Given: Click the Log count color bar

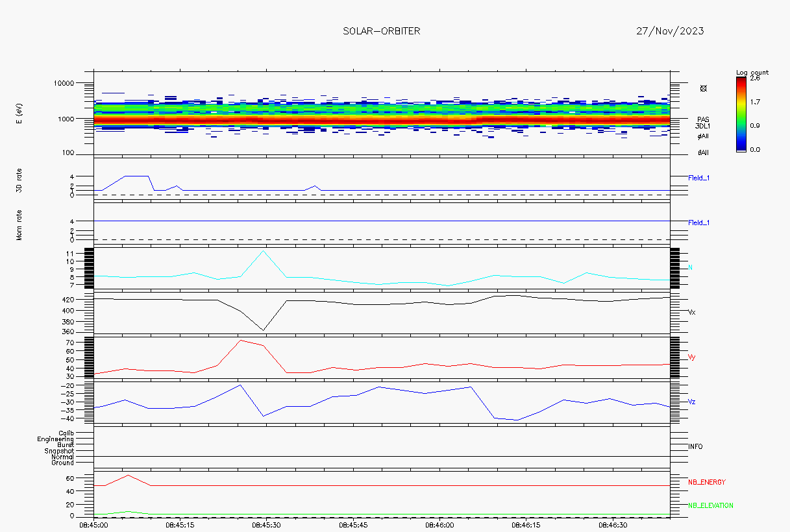Looking at the screenshot, I should coord(741,114).
